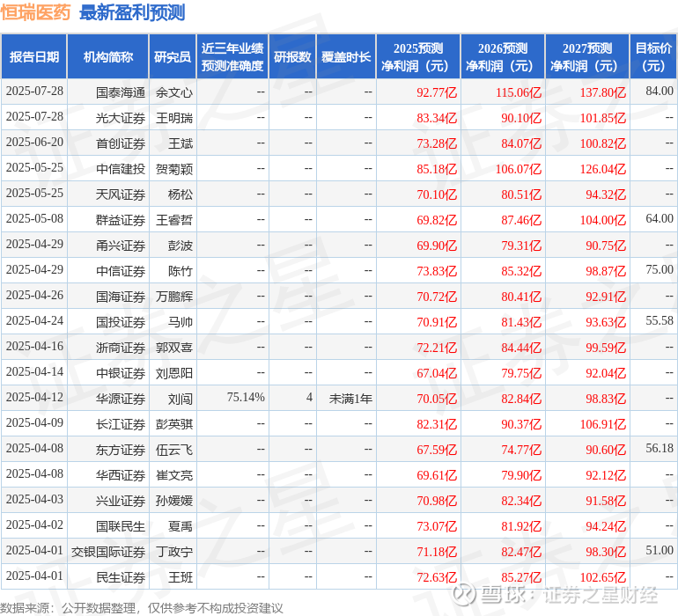Click the 最新盈利预测 heading

coord(132,12)
